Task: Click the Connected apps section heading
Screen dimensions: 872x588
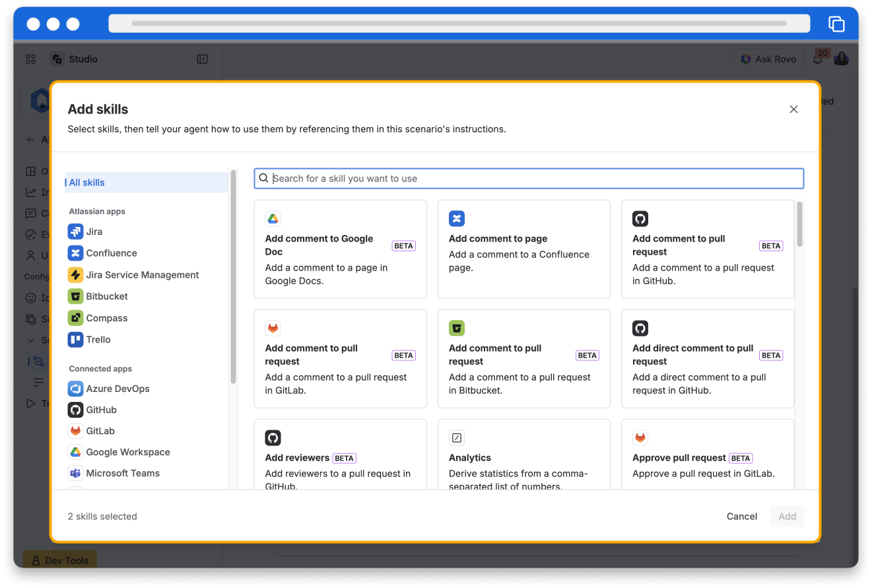Action: [100, 369]
